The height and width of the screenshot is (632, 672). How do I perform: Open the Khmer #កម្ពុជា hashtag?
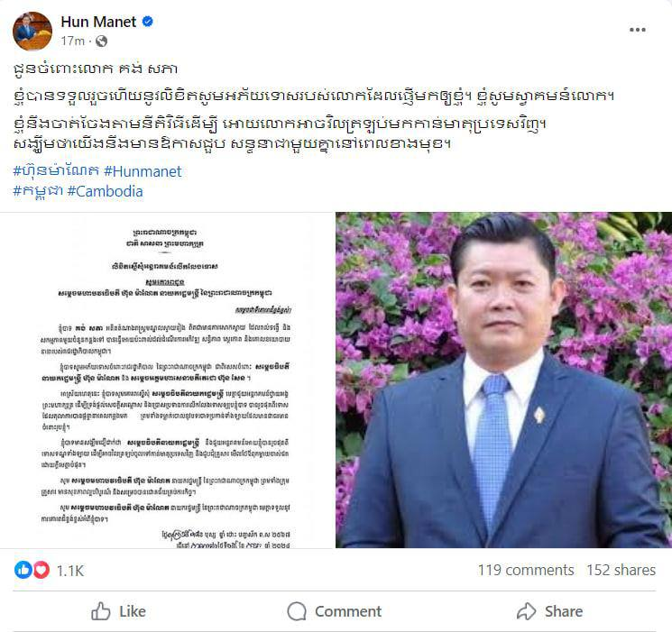38,191
